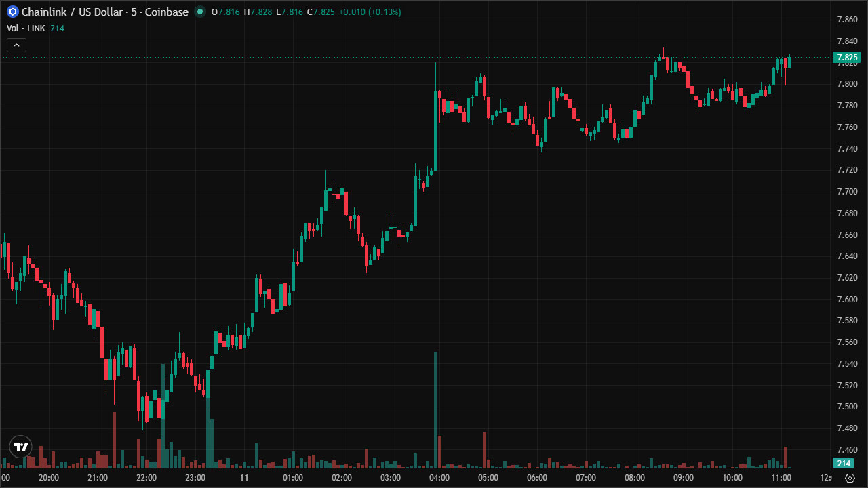Click the 11:00 time axis label
Image resolution: width=868 pixels, height=488 pixels.
781,478
